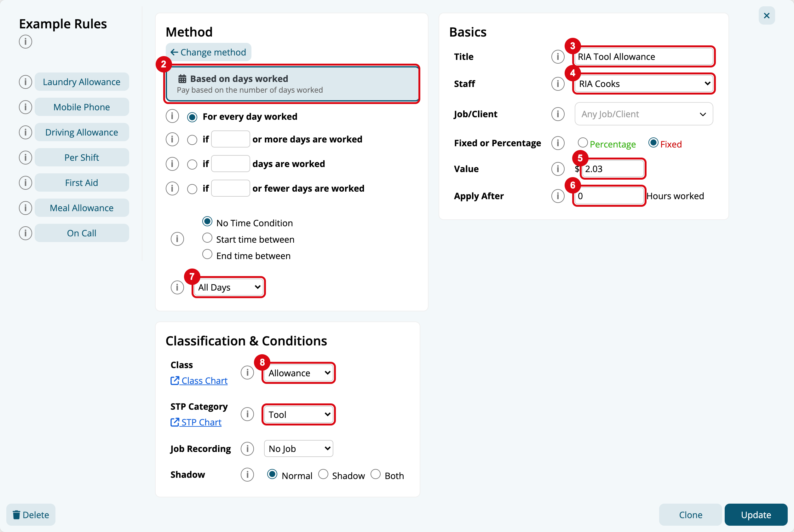This screenshot has height=532, width=794.
Task: Click info icon beside Class dropdown
Action: (x=247, y=373)
